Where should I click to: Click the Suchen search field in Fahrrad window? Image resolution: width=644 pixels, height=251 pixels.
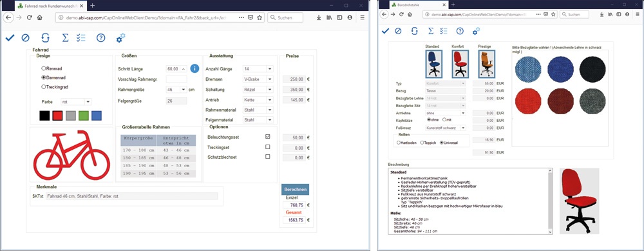[x=285, y=17]
